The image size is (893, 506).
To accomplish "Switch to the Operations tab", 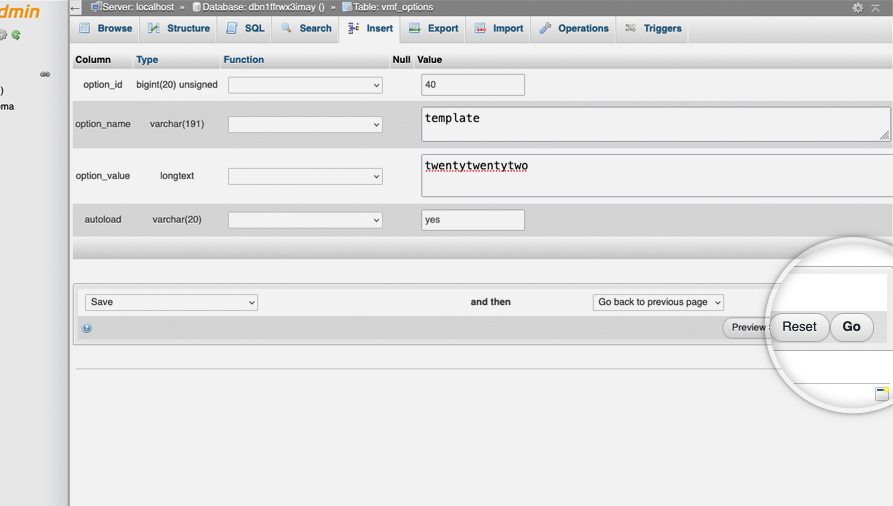I will coord(574,28).
